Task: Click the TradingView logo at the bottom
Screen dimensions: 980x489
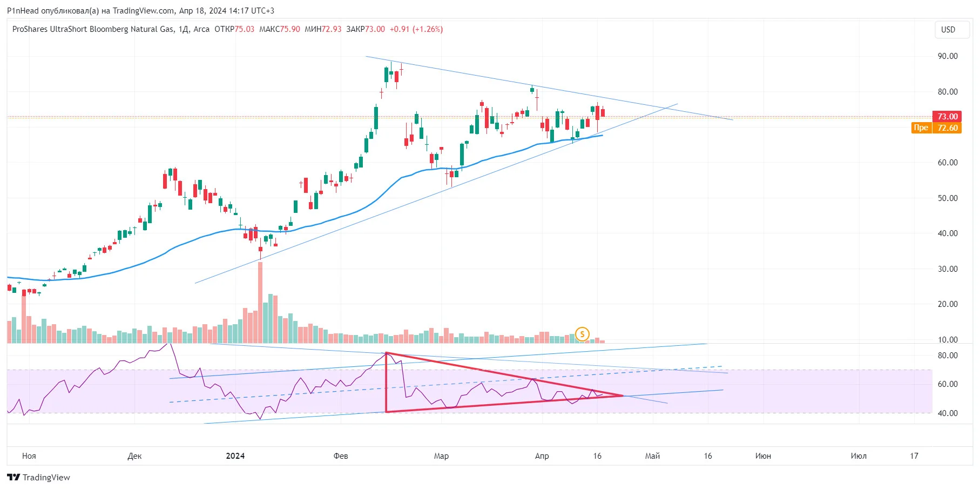Action: [39, 477]
